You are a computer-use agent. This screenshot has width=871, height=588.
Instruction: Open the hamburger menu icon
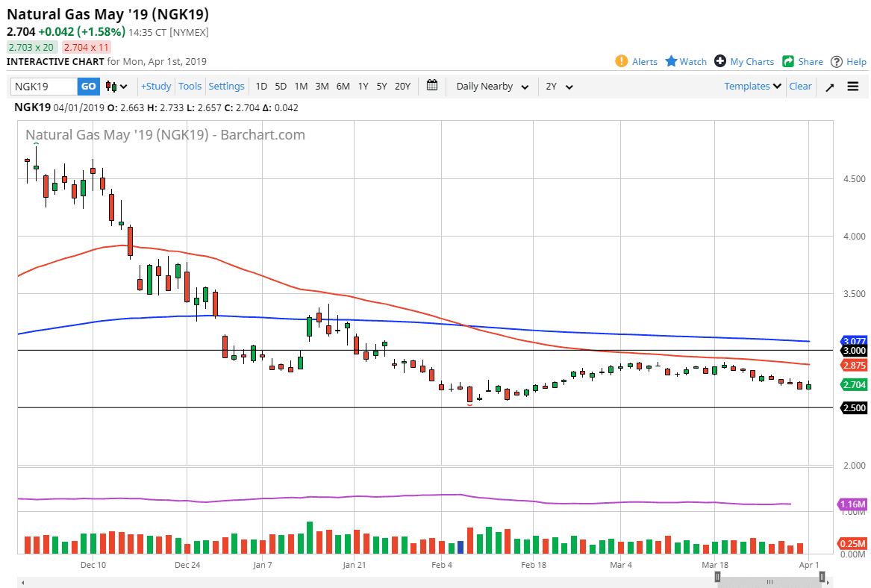click(853, 87)
